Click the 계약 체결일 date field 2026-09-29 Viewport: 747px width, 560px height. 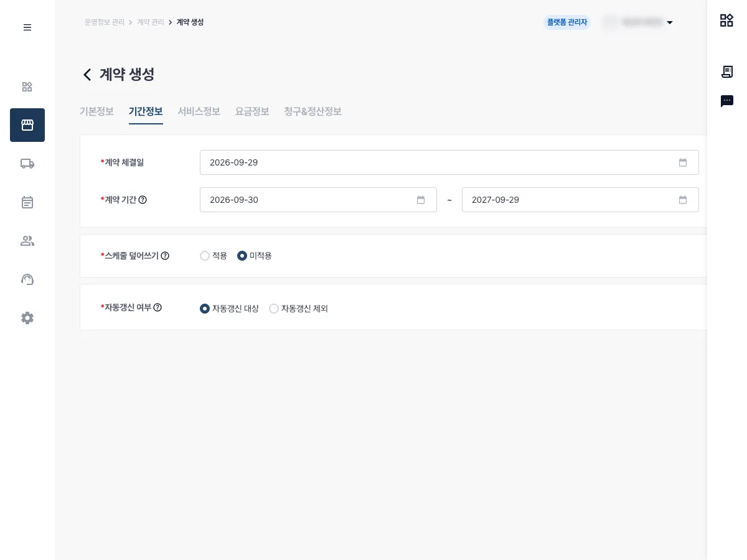point(449,162)
